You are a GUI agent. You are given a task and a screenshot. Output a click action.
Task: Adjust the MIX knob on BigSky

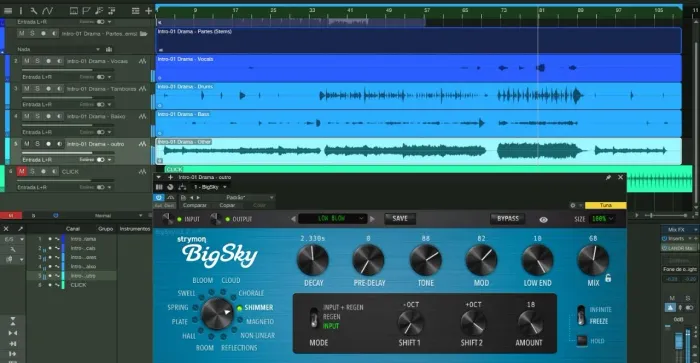pos(593,260)
